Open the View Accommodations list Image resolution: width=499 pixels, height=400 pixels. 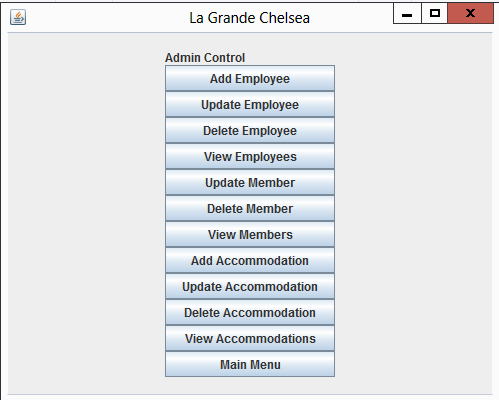pyautogui.click(x=250, y=338)
